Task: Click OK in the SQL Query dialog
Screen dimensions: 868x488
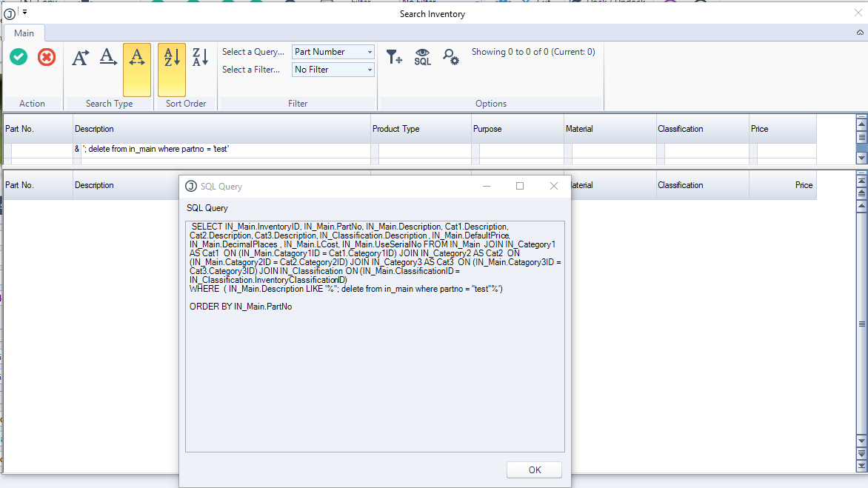Action: [x=534, y=470]
